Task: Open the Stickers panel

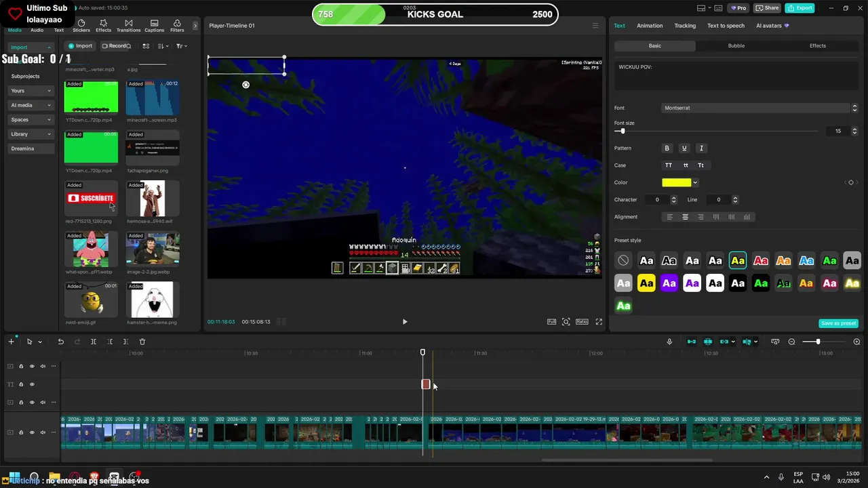Action: pos(81,26)
